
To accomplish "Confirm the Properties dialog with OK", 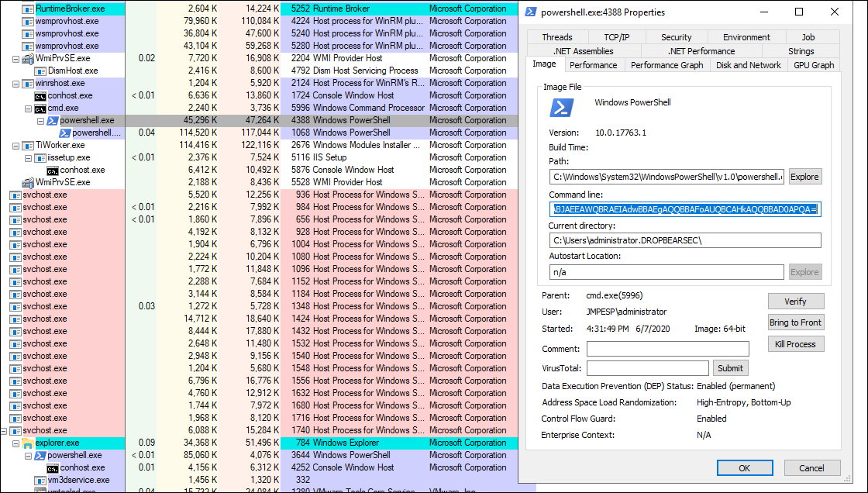I will (x=745, y=468).
